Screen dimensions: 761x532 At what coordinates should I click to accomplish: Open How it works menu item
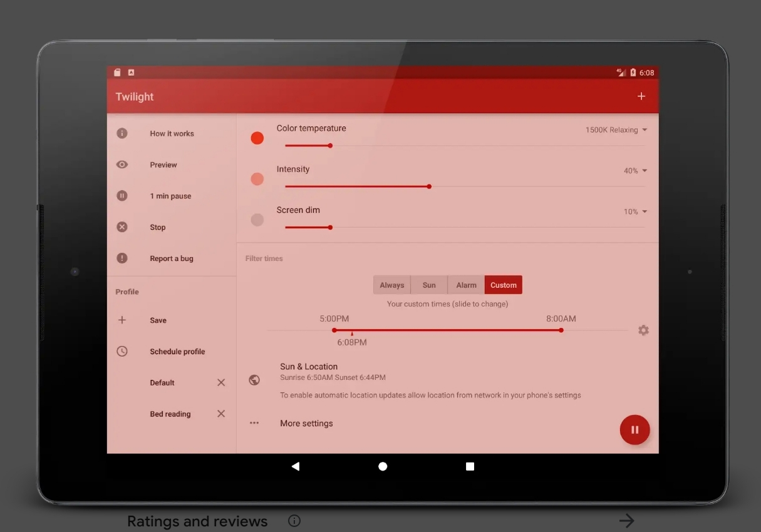click(172, 133)
